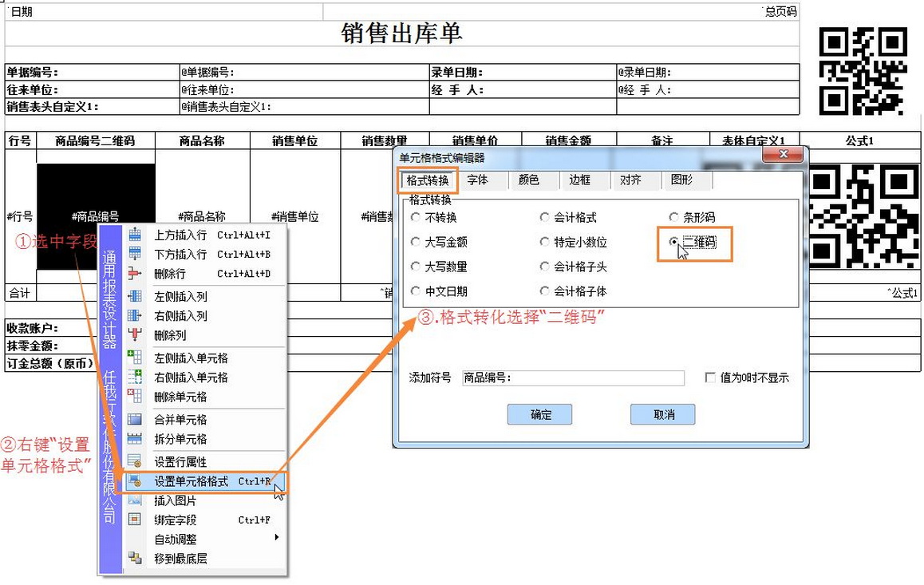This screenshot has width=924, height=585.
Task: Click the 插入图片 insert picture icon
Action: pyautogui.click(x=135, y=501)
